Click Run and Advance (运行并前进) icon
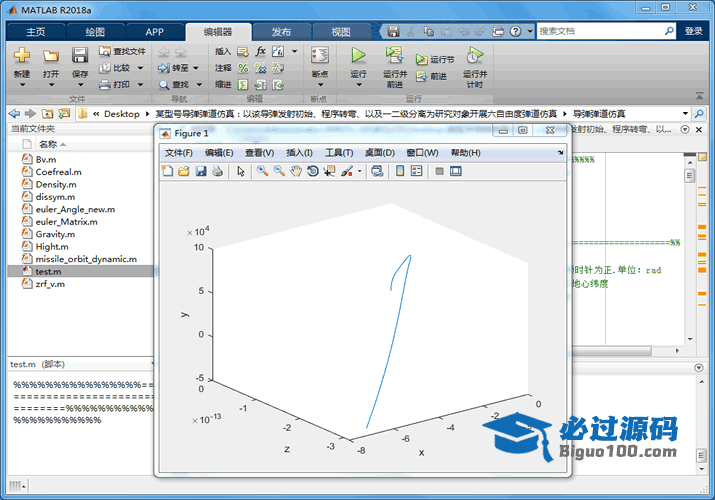715x500 pixels. tap(394, 55)
